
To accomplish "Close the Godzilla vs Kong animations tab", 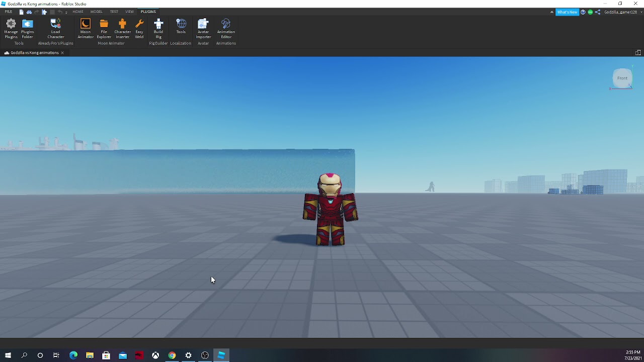I will click(x=62, y=53).
